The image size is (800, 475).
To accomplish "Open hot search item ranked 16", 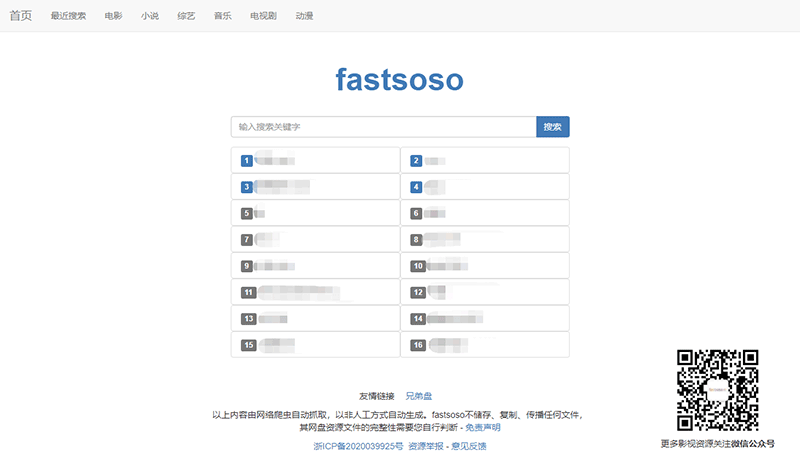I will pos(485,345).
